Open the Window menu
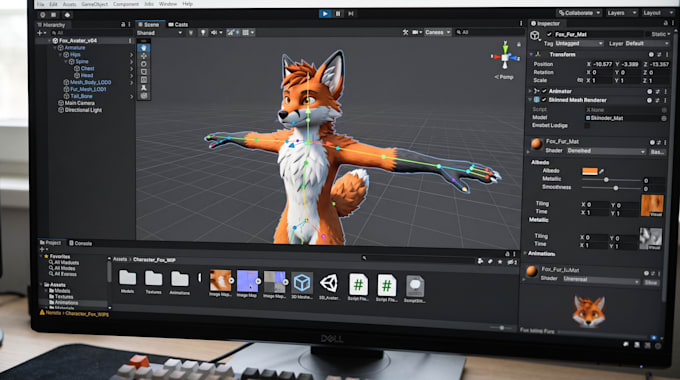Screen dimensions: 680x380 pyautogui.click(x=167, y=4)
